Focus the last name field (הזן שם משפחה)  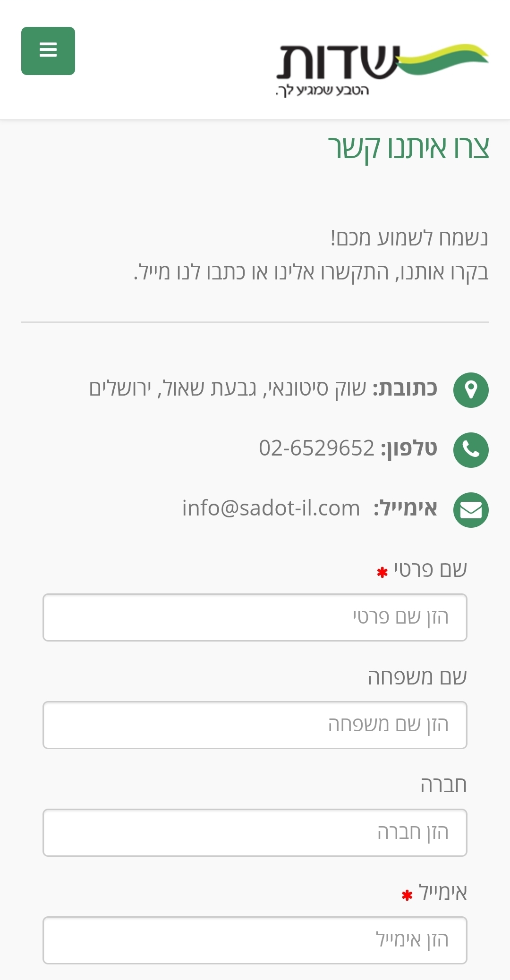255,725
